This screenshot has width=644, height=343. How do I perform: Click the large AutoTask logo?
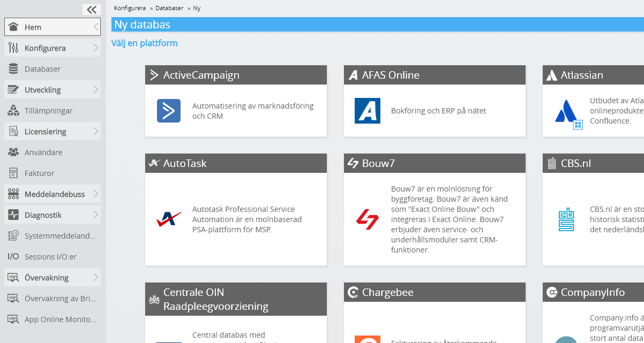[169, 219]
